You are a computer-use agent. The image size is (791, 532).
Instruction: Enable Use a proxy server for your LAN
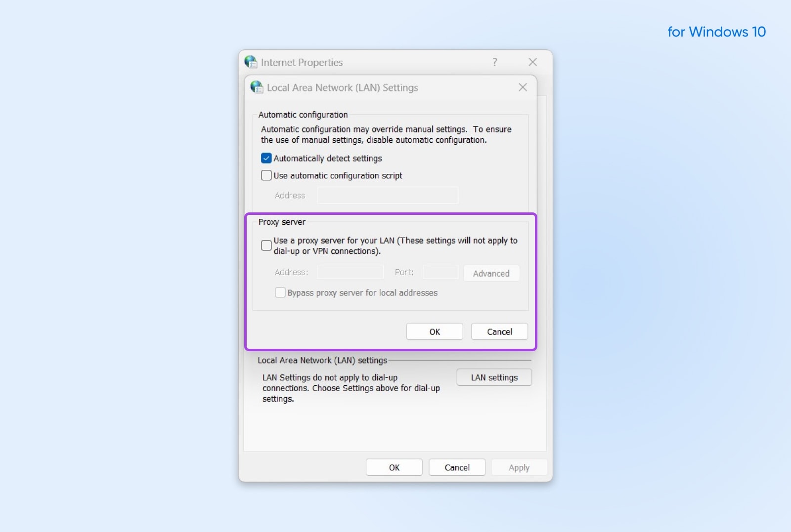click(x=265, y=245)
